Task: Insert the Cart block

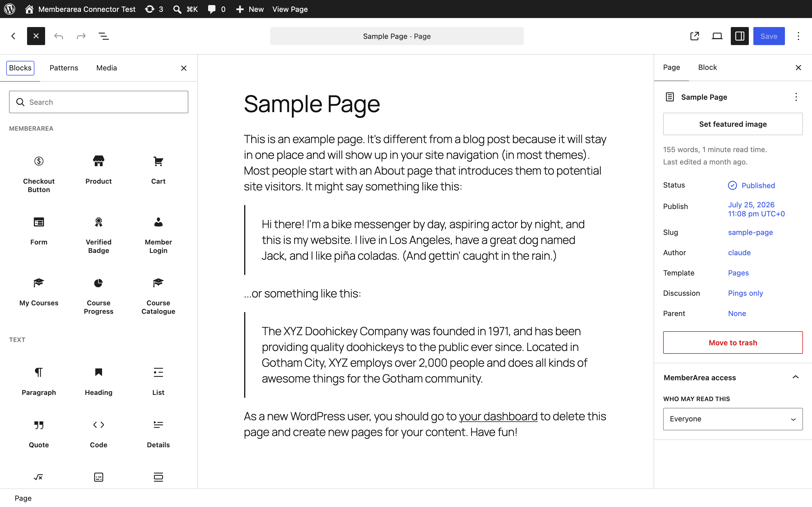Action: 158,170
